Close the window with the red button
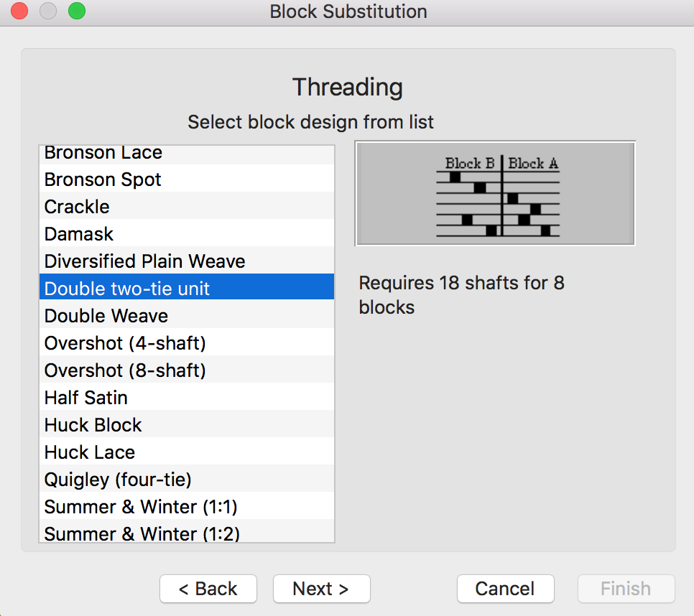 (19, 11)
